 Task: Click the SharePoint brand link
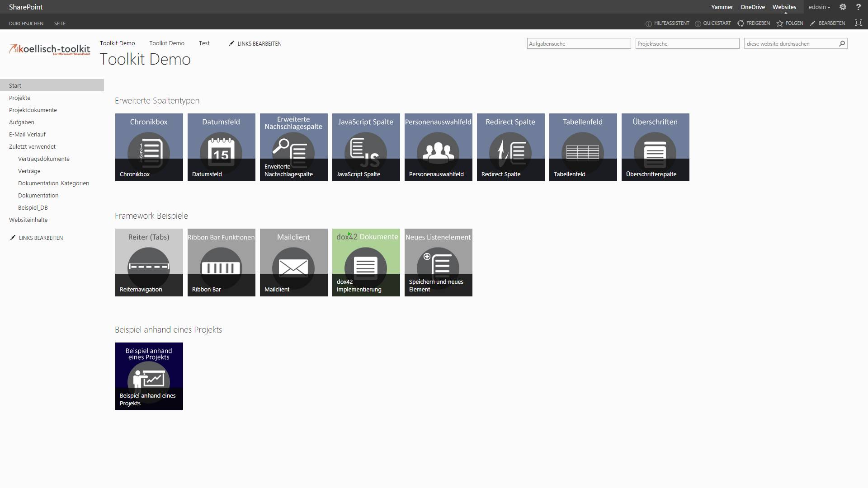tap(26, 7)
